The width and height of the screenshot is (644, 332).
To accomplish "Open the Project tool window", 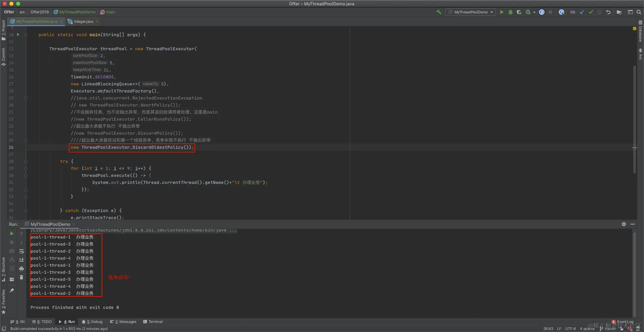I will click(3, 30).
